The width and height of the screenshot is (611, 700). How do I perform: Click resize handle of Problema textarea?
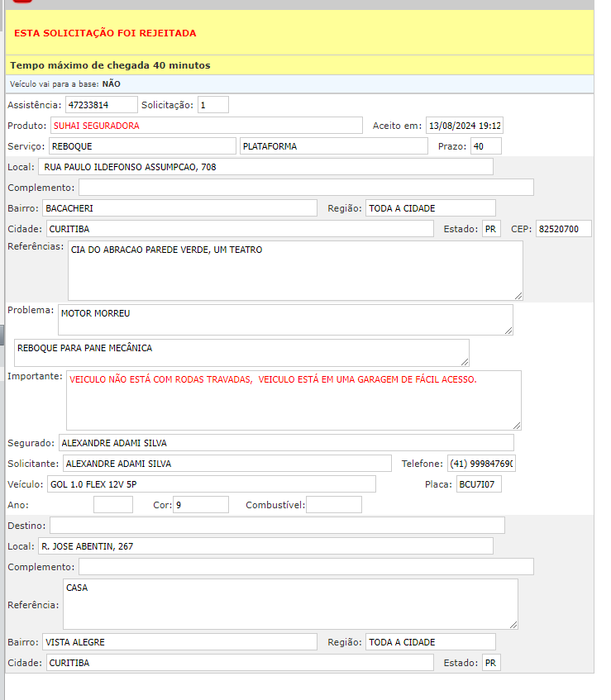pyautogui.click(x=508, y=330)
